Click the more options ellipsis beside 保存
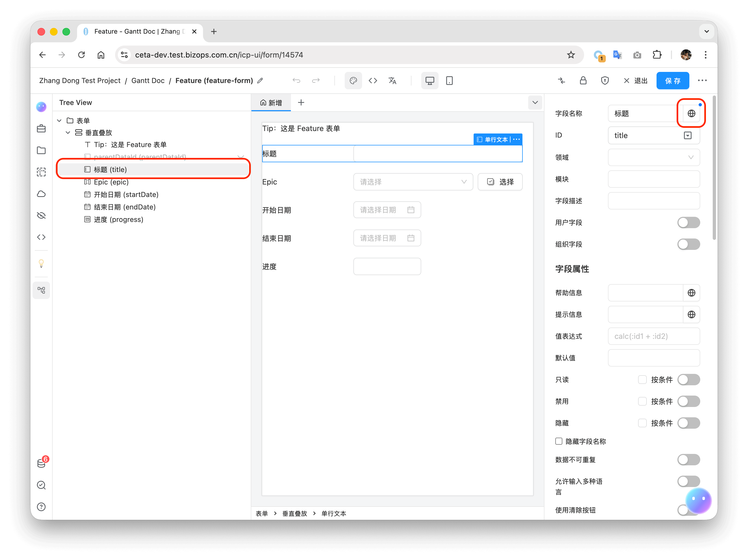The image size is (748, 560). point(702,80)
